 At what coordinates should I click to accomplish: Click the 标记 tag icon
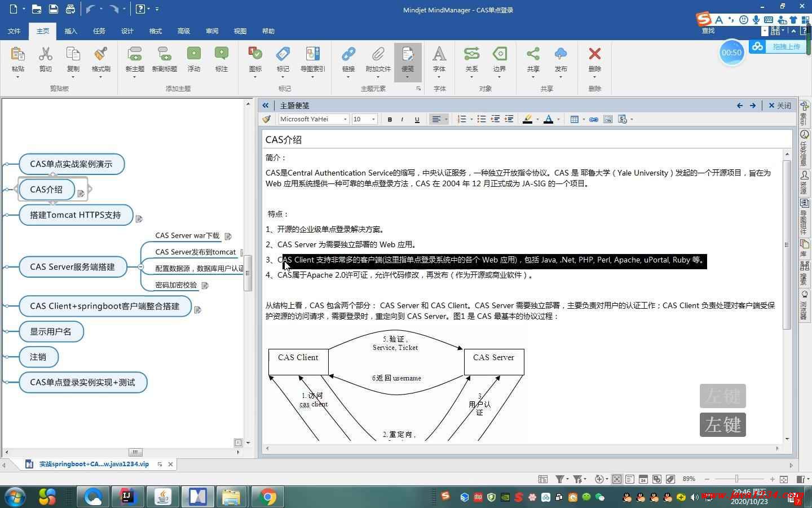coord(283,54)
